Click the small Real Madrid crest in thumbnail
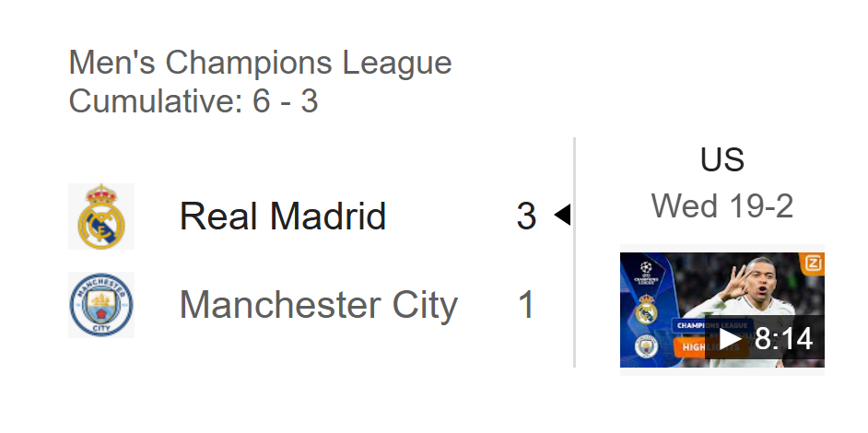 point(645,310)
